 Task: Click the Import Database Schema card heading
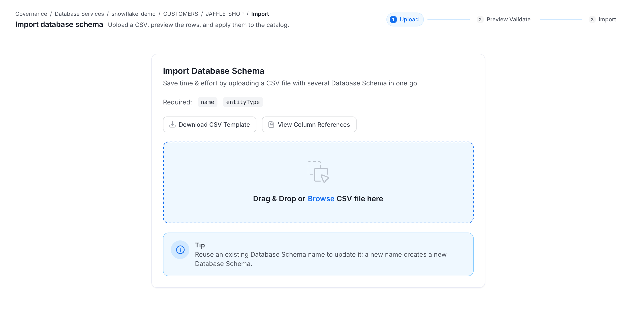tap(213, 71)
